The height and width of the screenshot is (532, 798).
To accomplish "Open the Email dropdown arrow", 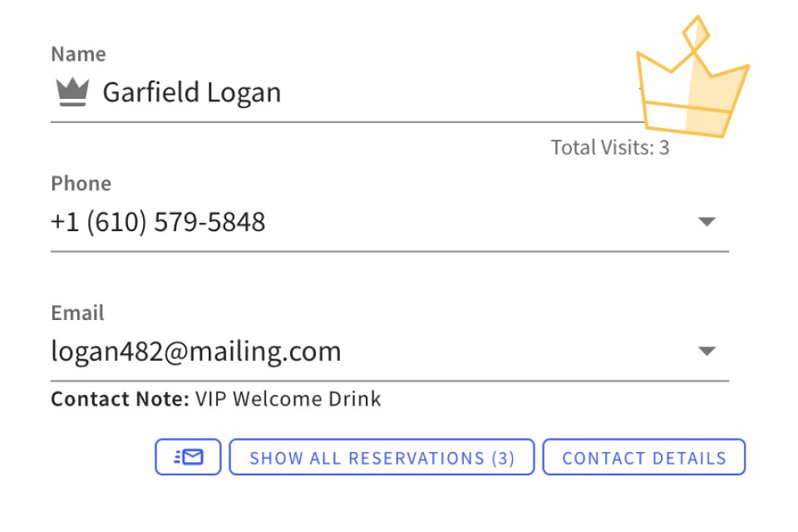I will 707,352.
